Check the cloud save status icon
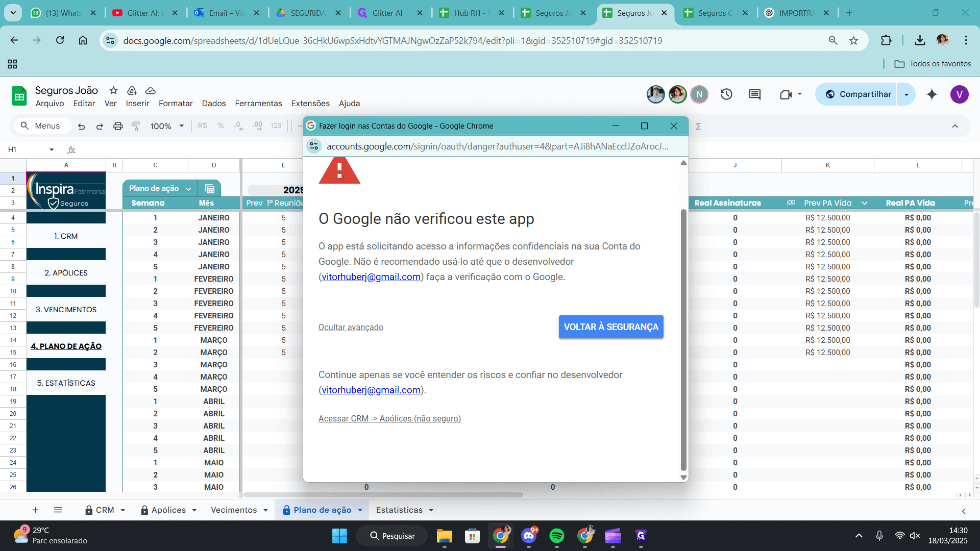Screen dimensions: 980x551 (150, 90)
